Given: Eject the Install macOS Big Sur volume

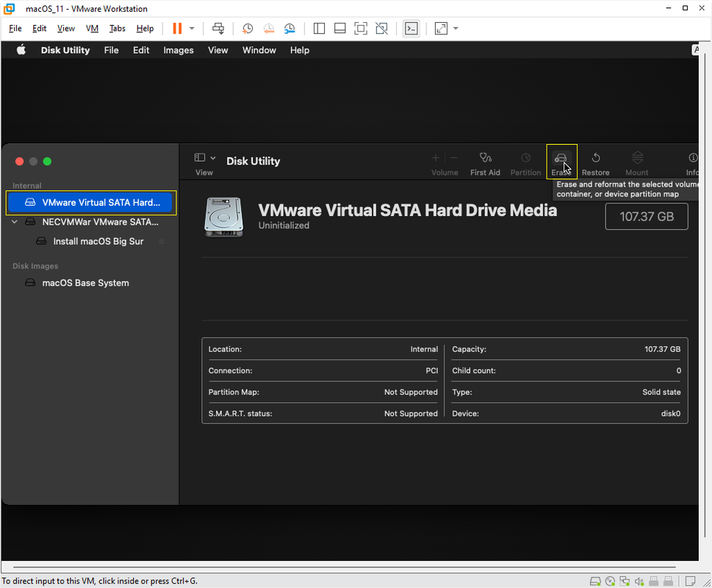Looking at the screenshot, I should 162,241.
